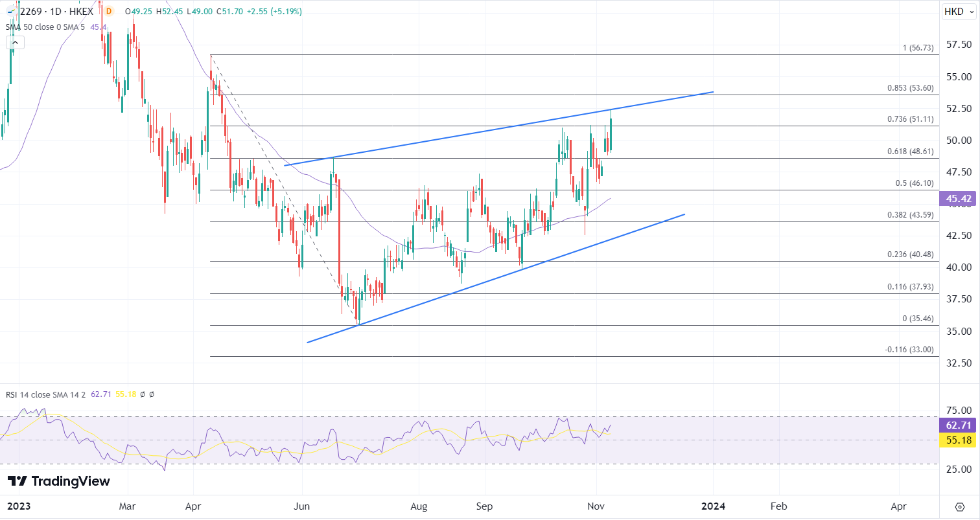This screenshot has height=520, width=980.
Task: Open chart settings gear in bottom corner
Action: (959, 506)
